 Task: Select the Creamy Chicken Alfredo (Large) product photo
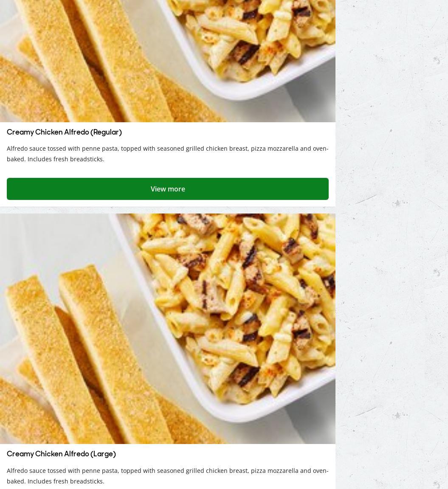click(x=168, y=329)
